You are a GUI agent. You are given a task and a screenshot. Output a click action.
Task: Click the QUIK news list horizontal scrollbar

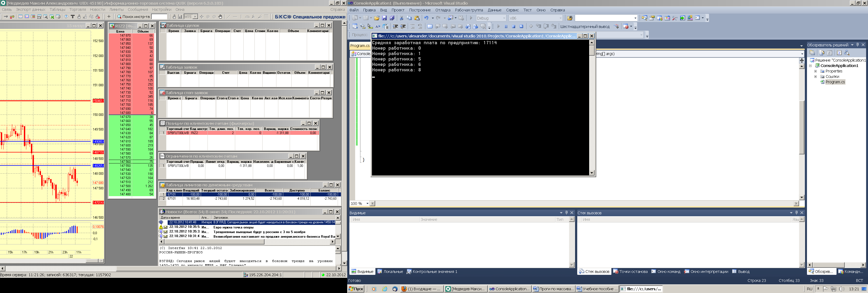click(248, 242)
